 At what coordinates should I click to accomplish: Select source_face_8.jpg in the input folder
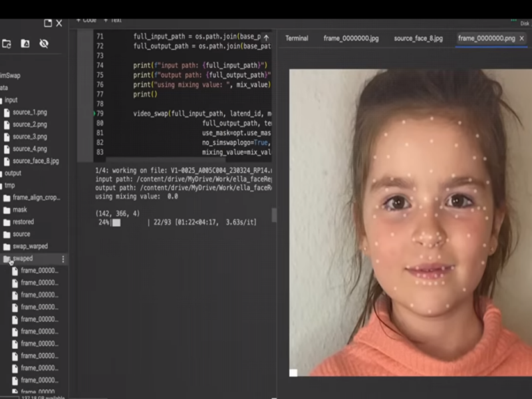(35, 161)
